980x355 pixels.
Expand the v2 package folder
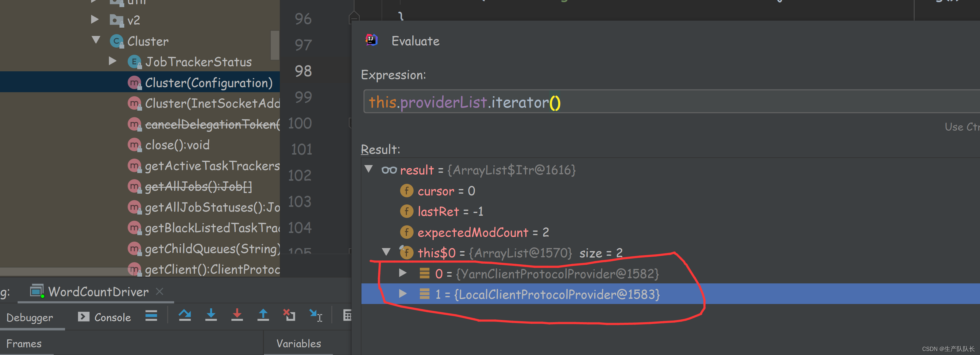[95, 19]
